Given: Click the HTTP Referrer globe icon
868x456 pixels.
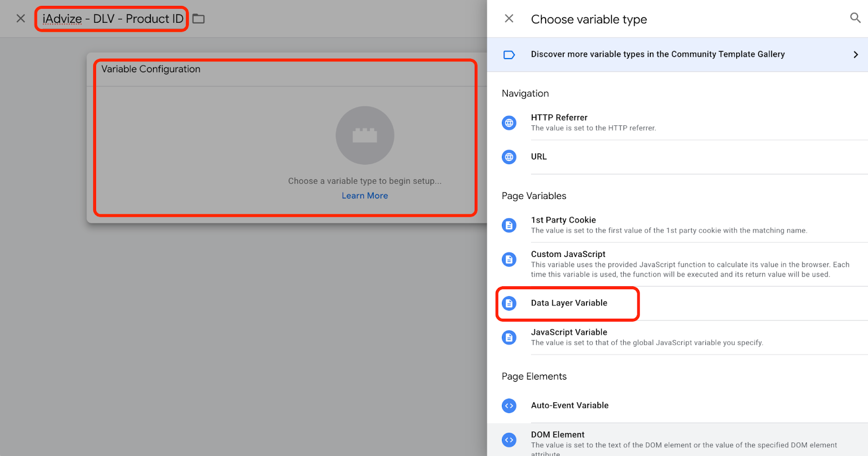Looking at the screenshot, I should coord(509,123).
